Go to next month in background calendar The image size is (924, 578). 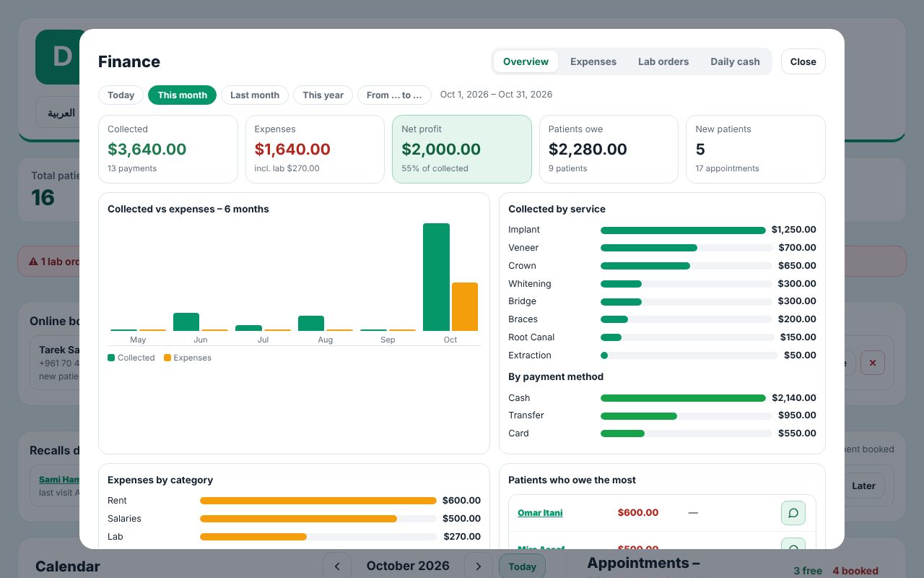tap(478, 566)
